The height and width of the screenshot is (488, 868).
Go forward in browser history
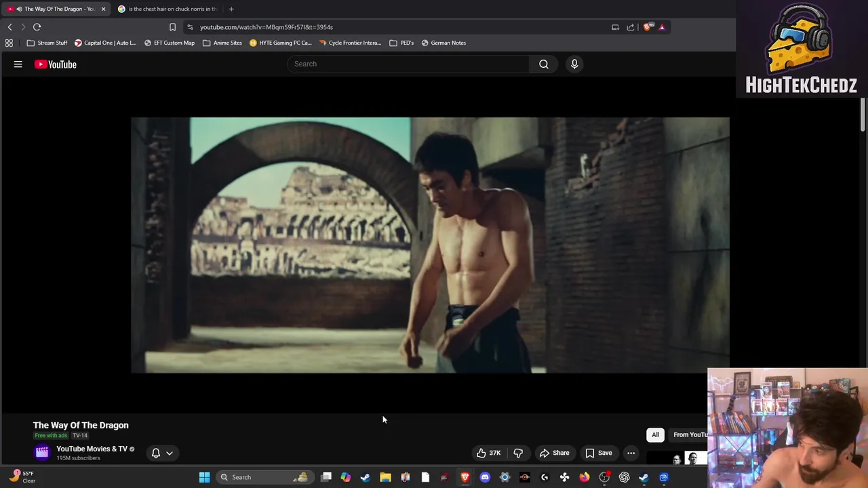coord(23,27)
